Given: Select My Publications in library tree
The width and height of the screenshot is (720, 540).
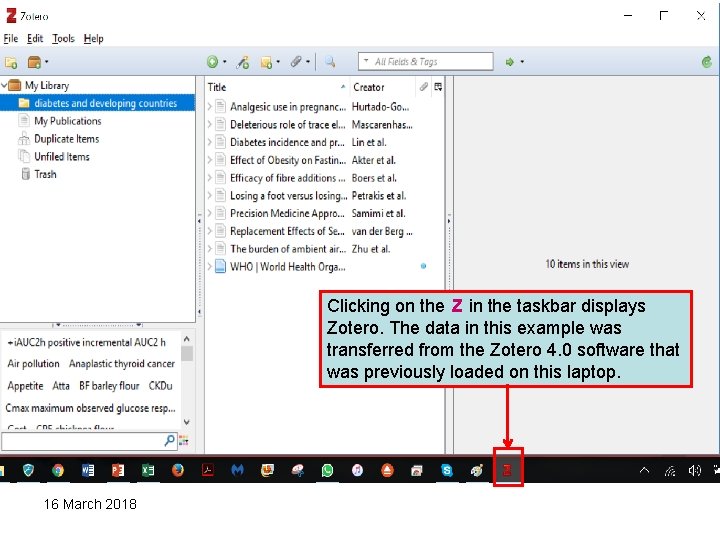Looking at the screenshot, I should tap(68, 121).
